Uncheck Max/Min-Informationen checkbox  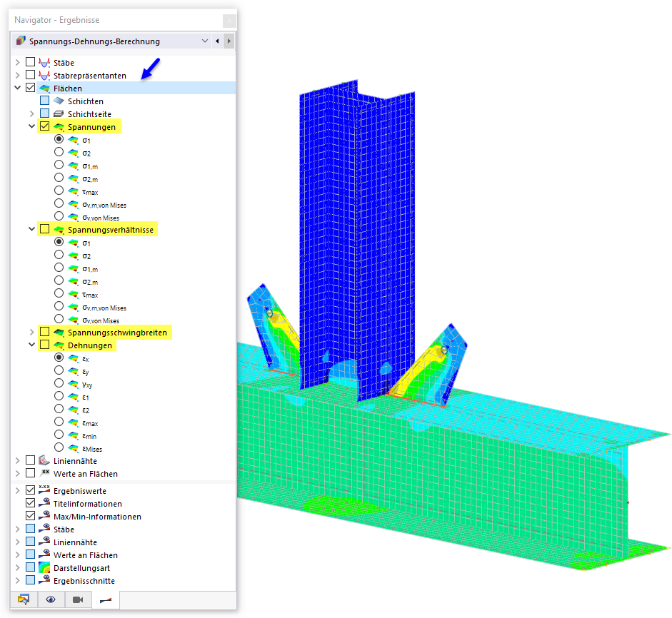(x=31, y=516)
